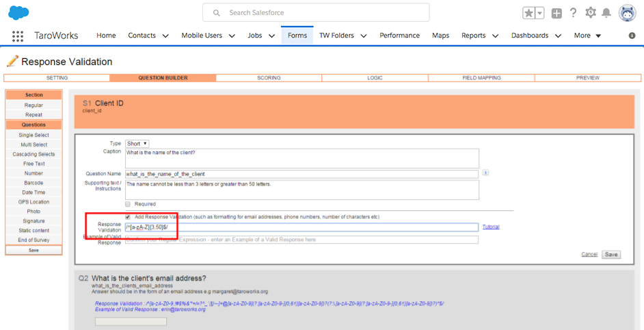The width and height of the screenshot is (644, 330).
Task: Add a GPS Location question
Action: [x=33, y=201]
